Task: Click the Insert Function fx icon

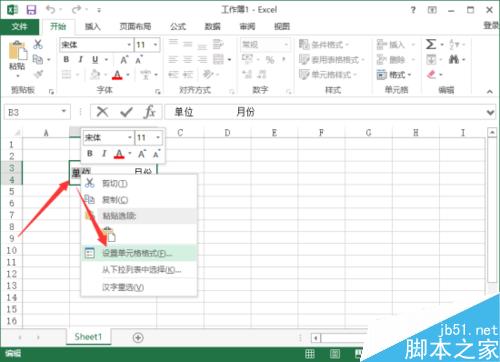Action: click(x=149, y=112)
